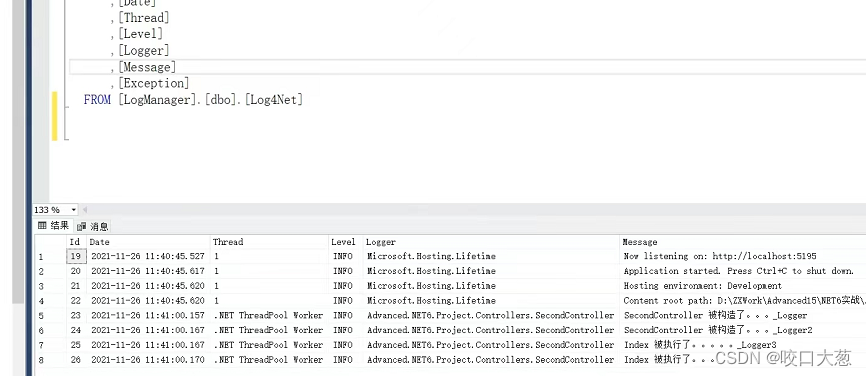Click the date cell 2021-11-26 11:40:45.617
Viewport: 867px width, 376px height.
point(148,271)
